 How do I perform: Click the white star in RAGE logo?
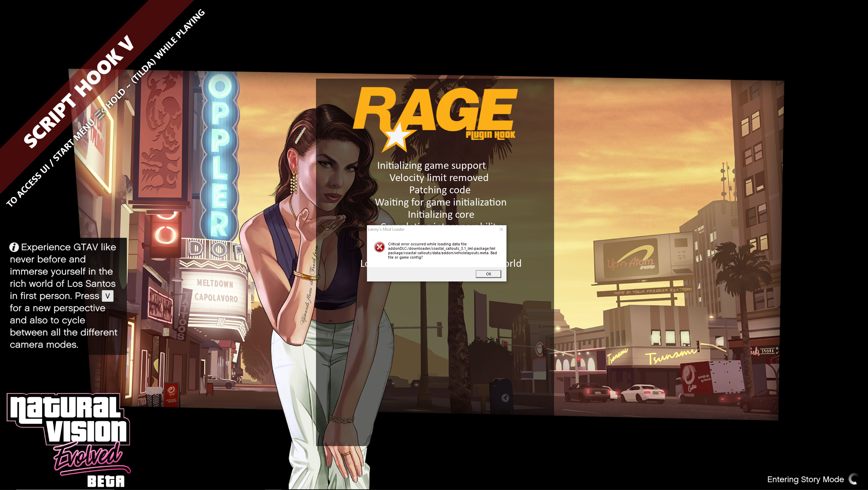[397, 137]
